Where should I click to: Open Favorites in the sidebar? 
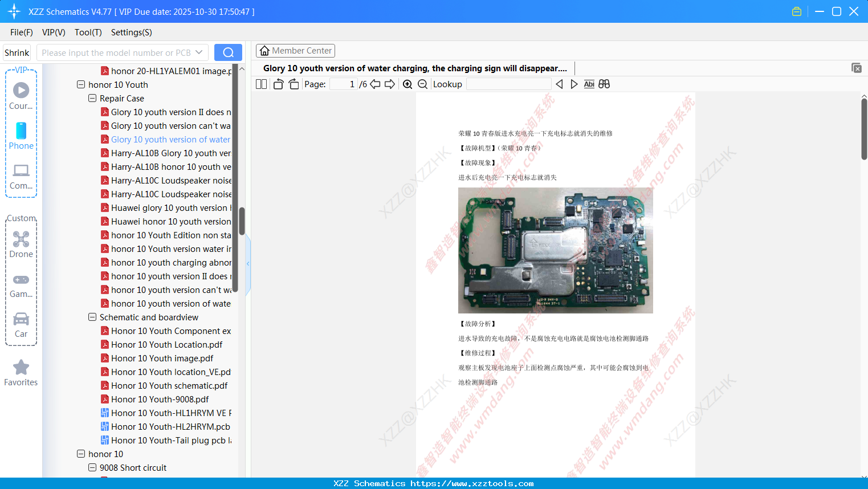(x=21, y=373)
